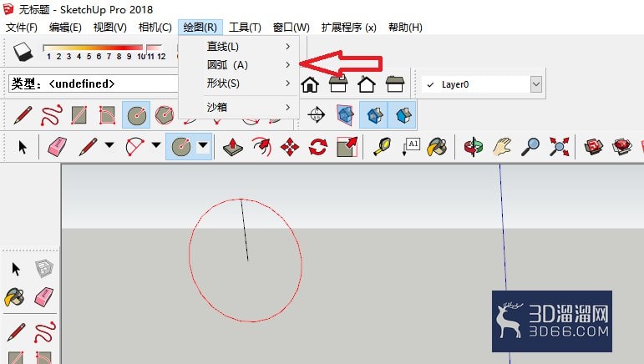Select the Move tool
The width and height of the screenshot is (644, 364).
point(290,146)
